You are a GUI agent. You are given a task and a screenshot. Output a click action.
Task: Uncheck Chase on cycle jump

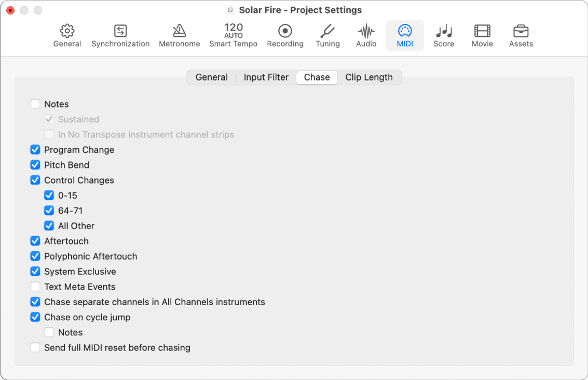coord(35,317)
